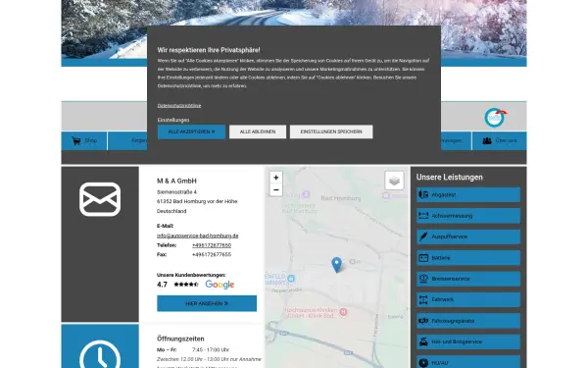
Task: Select the M & A GmbH company name
Action: click(x=176, y=181)
